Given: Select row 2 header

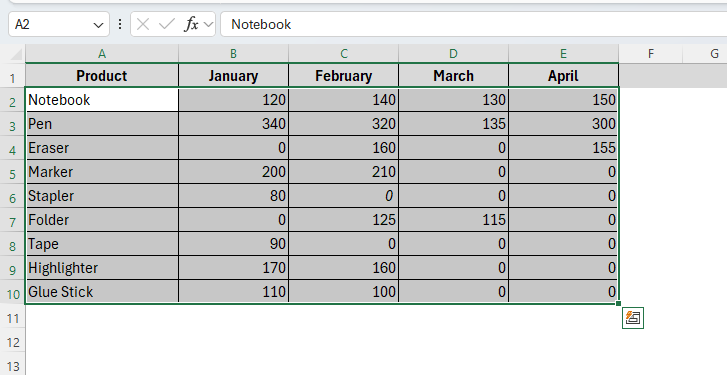Looking at the screenshot, I should [13, 100].
